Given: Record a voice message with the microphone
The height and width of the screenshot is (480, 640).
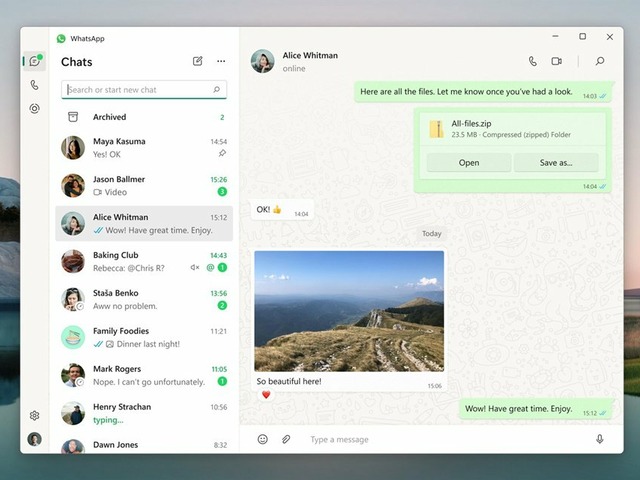Looking at the screenshot, I should [x=600, y=439].
